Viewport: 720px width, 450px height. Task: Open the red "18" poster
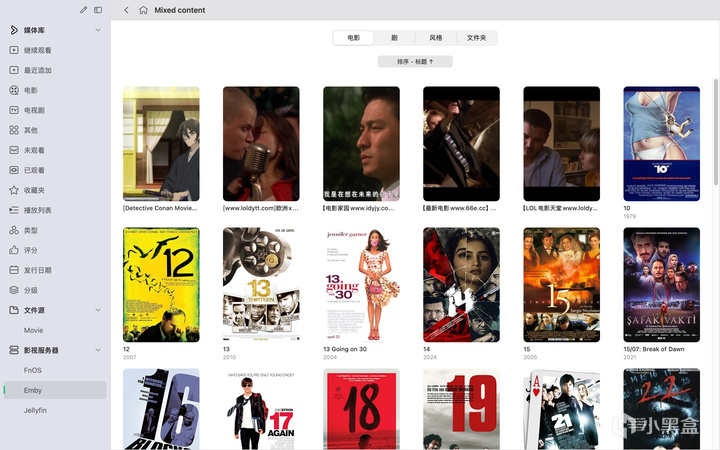[361, 409]
